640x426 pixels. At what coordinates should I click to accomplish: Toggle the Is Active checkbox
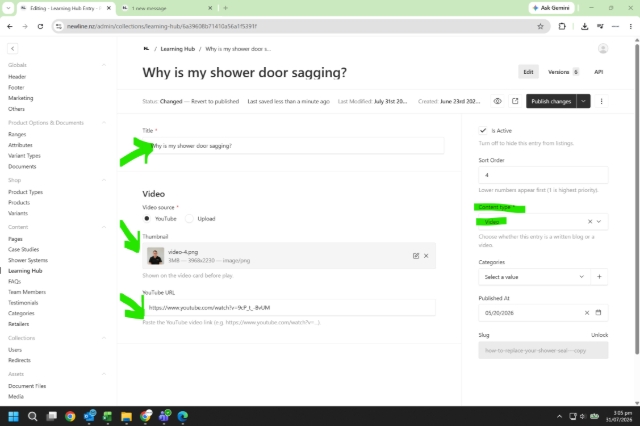coord(483,131)
